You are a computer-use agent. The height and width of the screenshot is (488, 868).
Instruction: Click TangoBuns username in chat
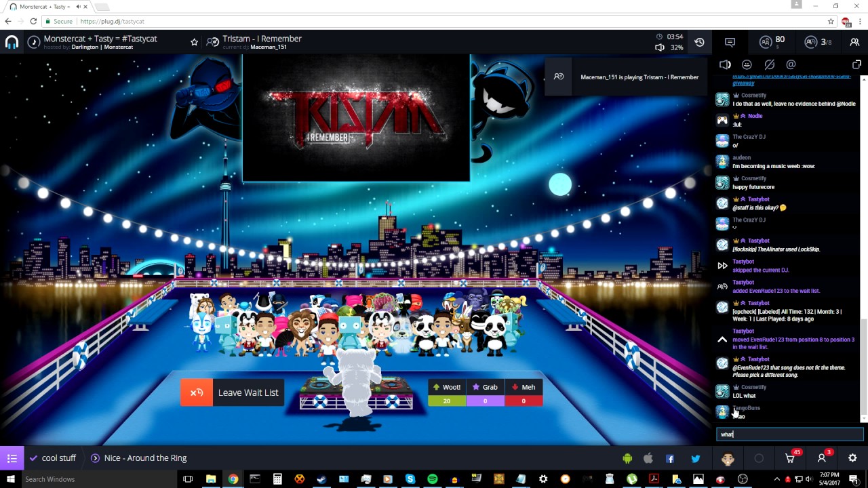[747, 408]
